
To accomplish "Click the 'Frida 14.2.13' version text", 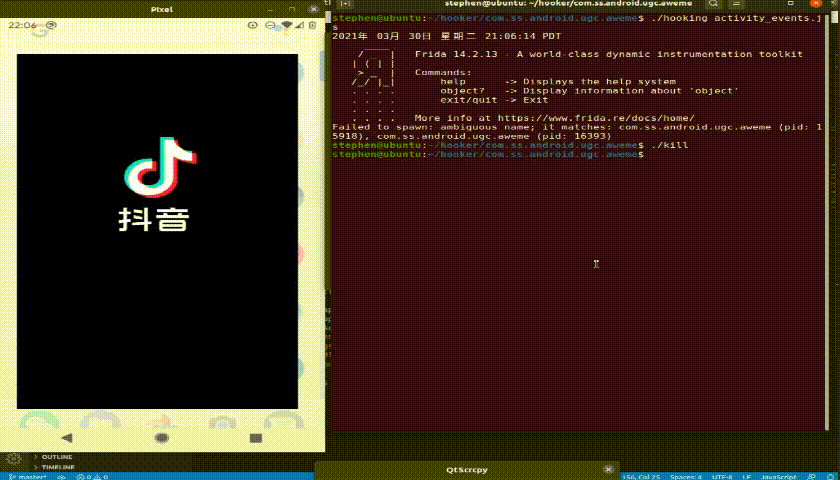I will click(x=456, y=54).
